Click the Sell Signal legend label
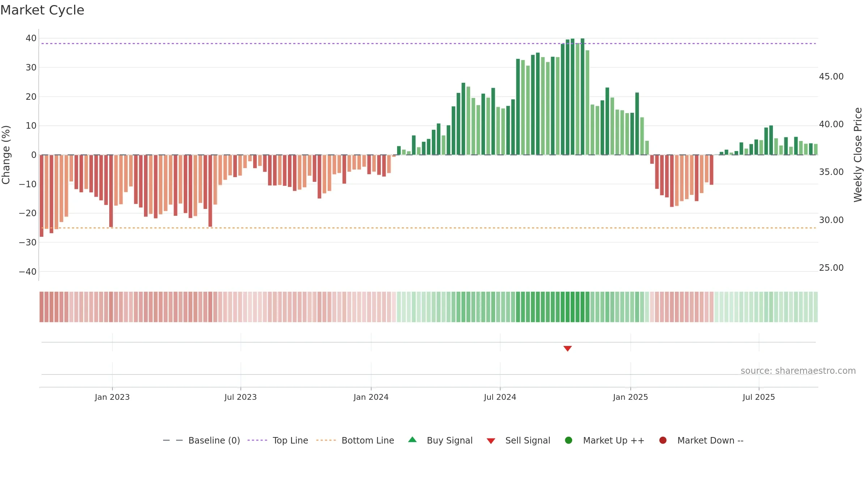868x488 pixels. tap(528, 440)
